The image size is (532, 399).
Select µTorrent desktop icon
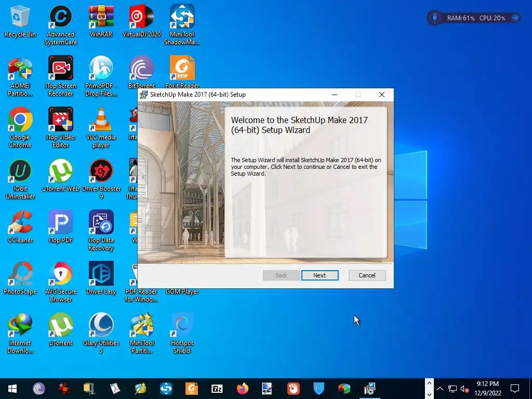[61, 330]
